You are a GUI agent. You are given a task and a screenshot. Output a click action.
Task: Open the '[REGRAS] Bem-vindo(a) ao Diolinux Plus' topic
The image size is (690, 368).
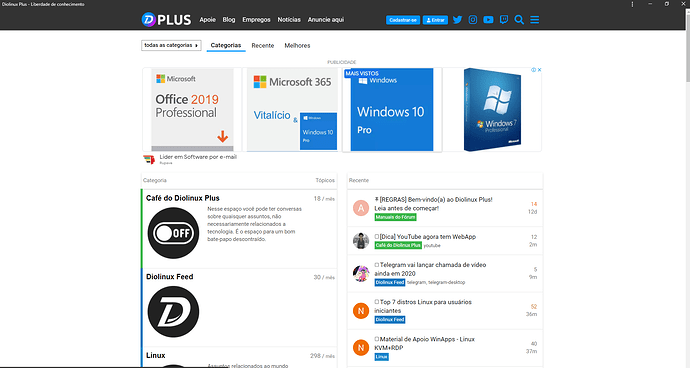[x=433, y=204]
